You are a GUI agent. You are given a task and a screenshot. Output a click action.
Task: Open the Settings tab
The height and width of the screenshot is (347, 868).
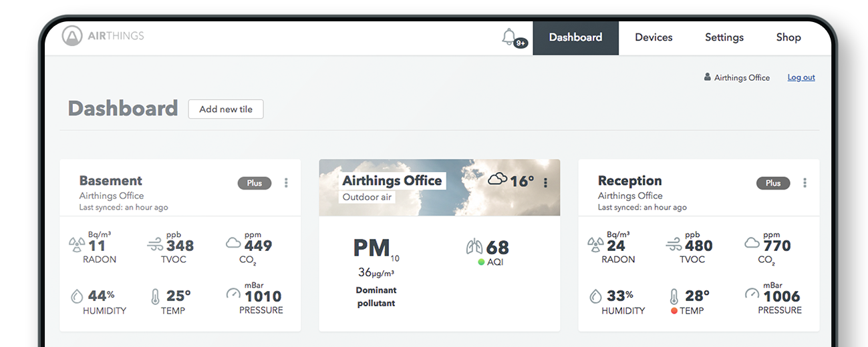pyautogui.click(x=724, y=37)
